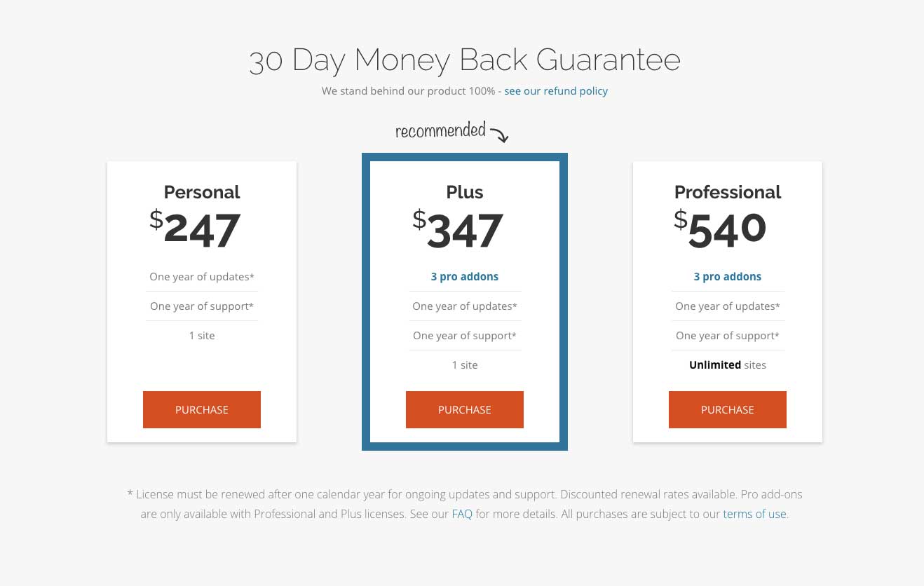View the 3 pro addons for Professional plan

point(727,276)
